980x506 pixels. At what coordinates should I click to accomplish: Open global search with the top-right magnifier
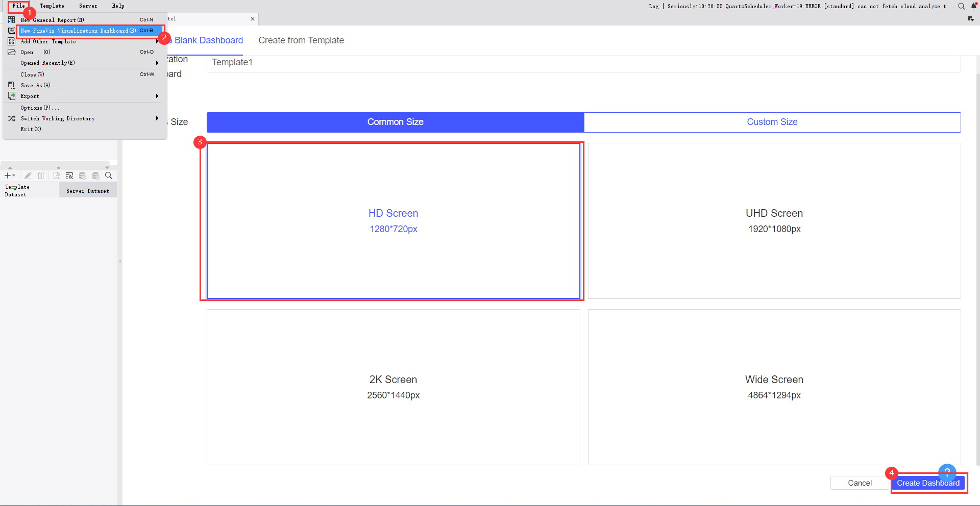tap(962, 6)
